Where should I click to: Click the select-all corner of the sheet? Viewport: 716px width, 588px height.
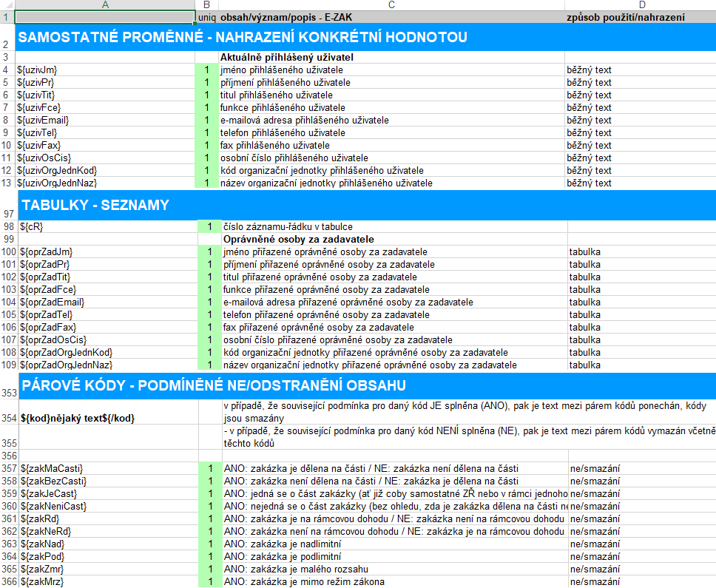coord(7,4)
